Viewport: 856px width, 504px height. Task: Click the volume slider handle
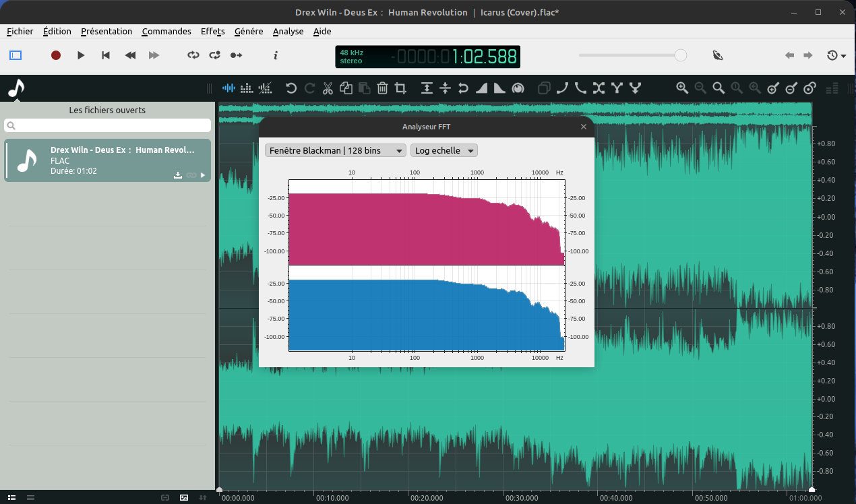point(681,55)
